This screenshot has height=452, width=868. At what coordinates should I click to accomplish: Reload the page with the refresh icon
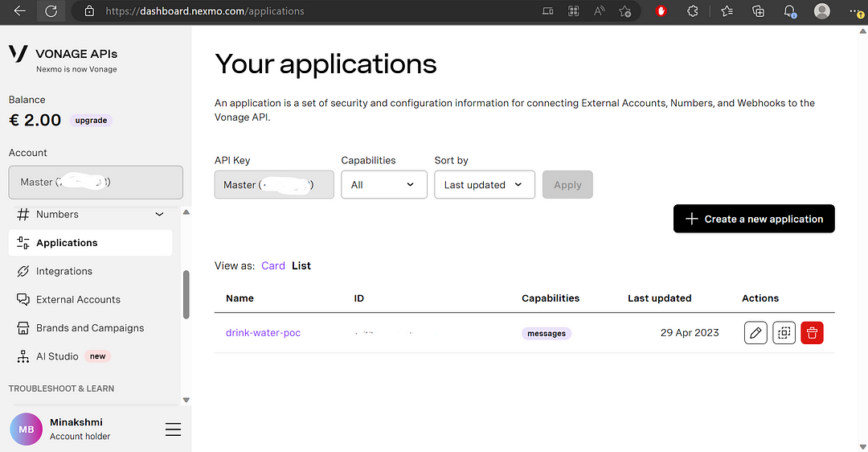tap(51, 11)
